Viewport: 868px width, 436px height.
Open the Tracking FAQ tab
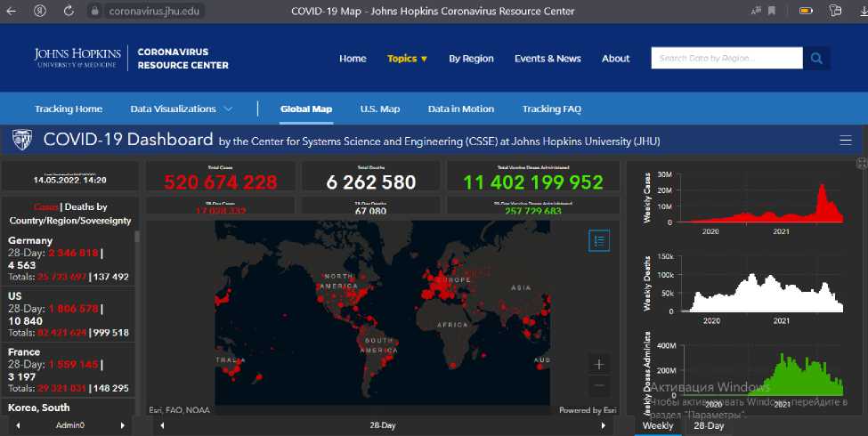[551, 109]
